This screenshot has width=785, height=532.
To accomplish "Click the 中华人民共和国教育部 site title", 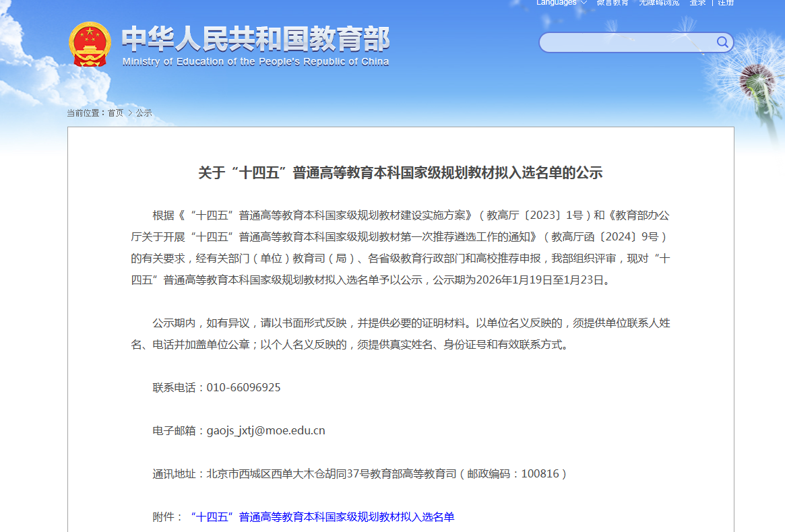I will tap(255, 40).
